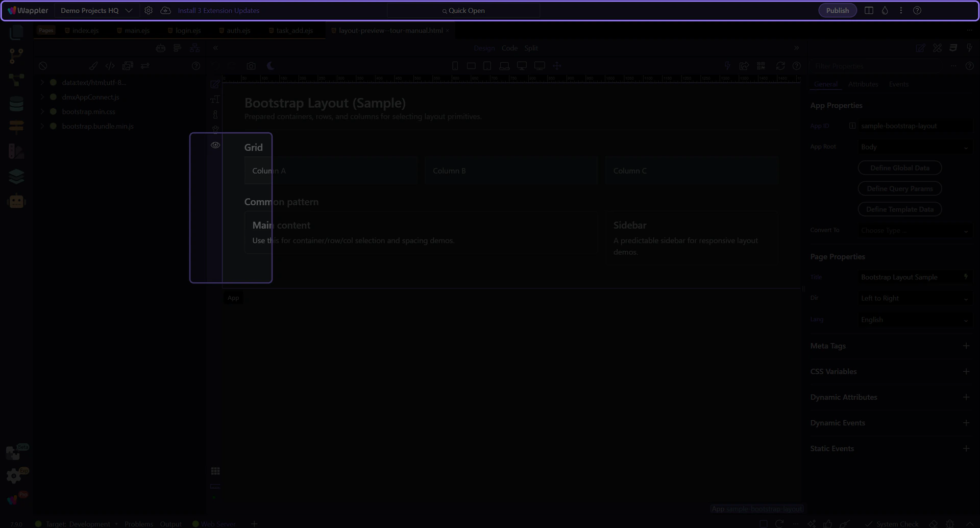Open project settings gear in top bar

point(149,11)
